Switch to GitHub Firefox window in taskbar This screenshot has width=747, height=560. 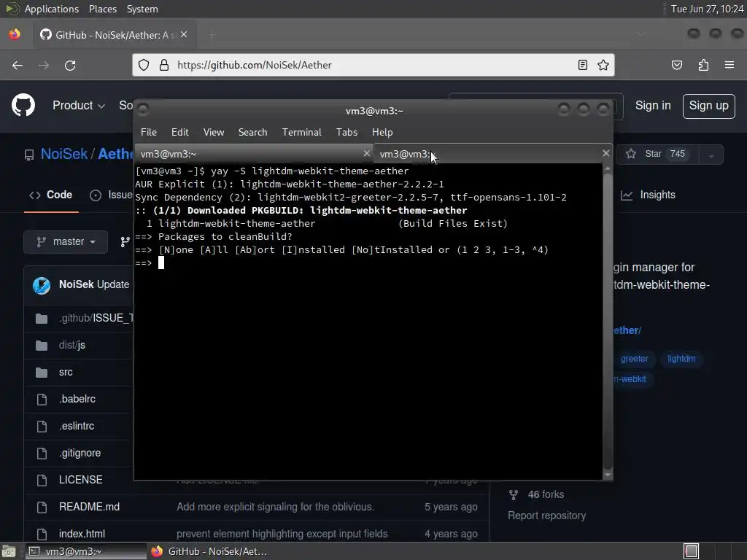209,551
